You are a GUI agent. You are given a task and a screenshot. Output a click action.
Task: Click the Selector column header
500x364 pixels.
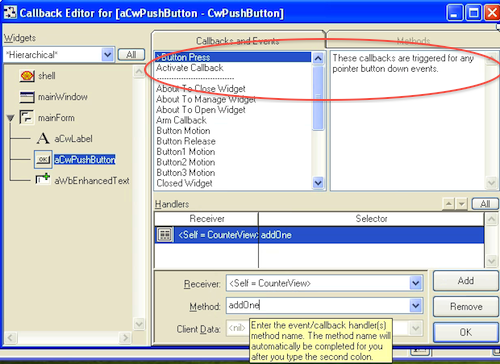(371, 219)
